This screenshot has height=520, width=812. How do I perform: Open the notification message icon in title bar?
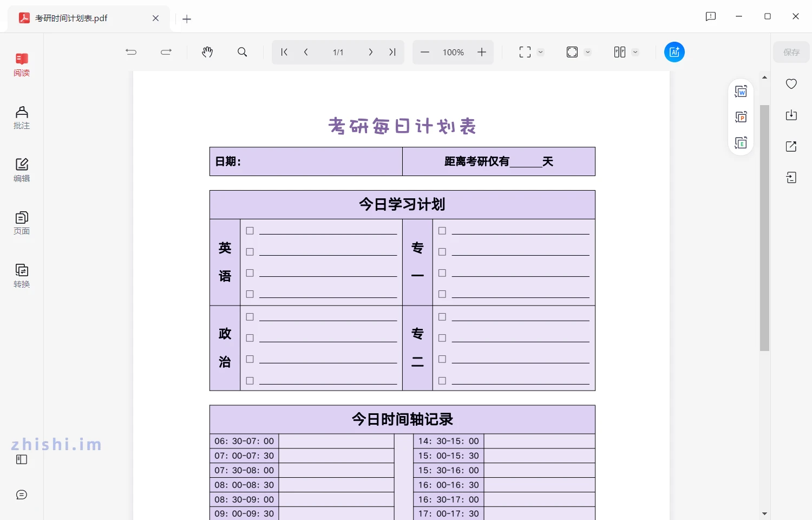tap(711, 16)
